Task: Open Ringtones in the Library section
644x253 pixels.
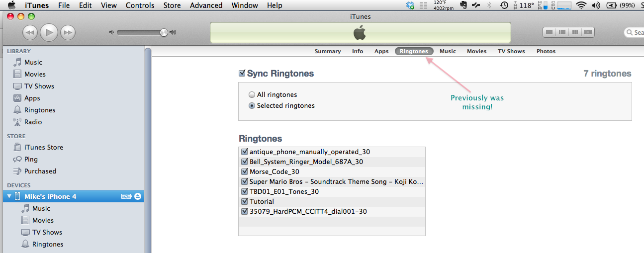Action: tap(34, 110)
